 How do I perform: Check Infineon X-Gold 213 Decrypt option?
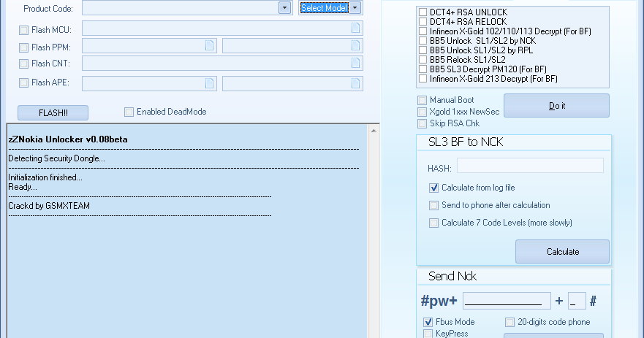click(x=423, y=78)
